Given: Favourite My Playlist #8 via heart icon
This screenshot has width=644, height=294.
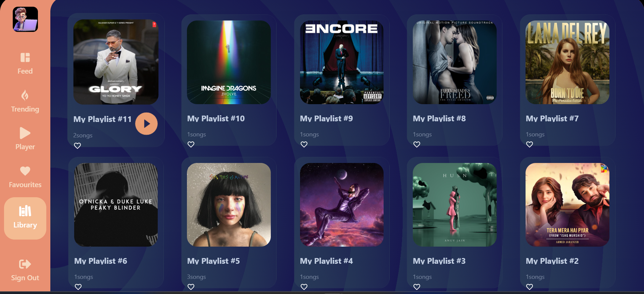Looking at the screenshot, I should click(417, 144).
